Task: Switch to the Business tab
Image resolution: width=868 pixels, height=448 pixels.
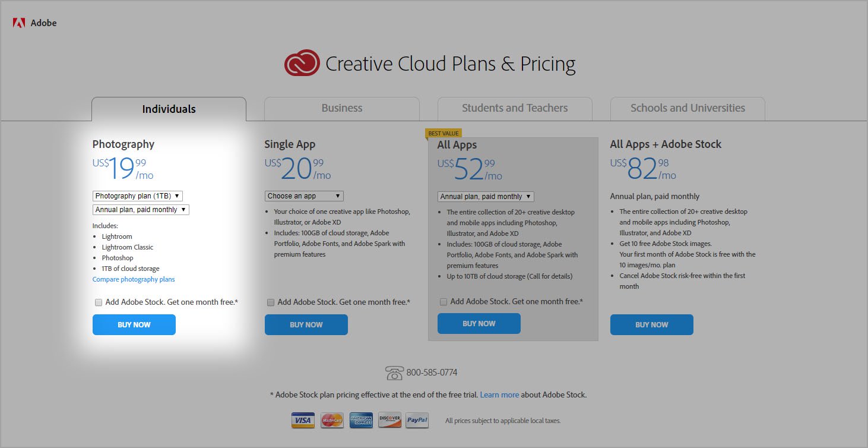Action: click(x=341, y=108)
